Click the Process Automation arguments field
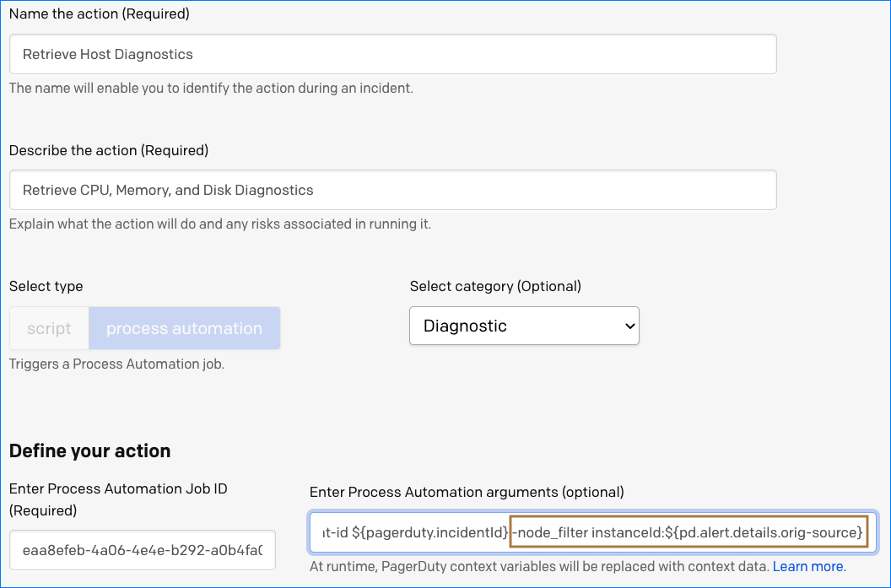The height and width of the screenshot is (588, 891). point(593,532)
